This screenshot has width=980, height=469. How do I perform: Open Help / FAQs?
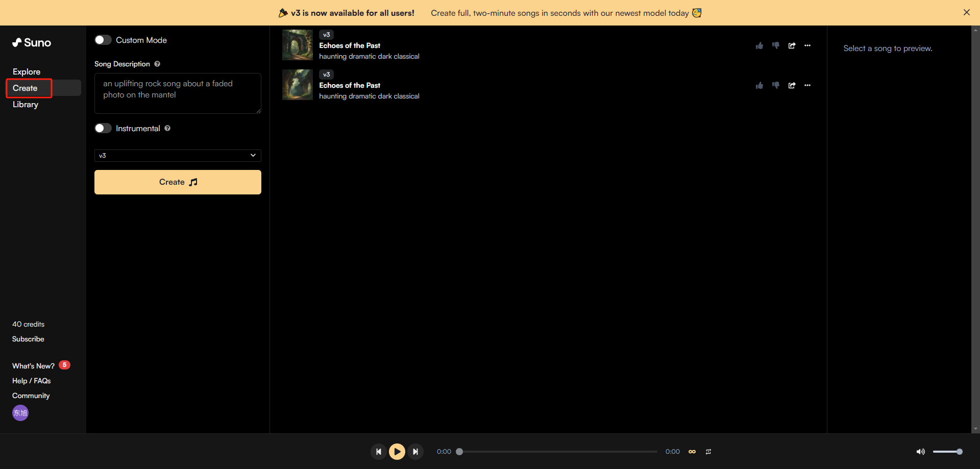pyautogui.click(x=32, y=381)
